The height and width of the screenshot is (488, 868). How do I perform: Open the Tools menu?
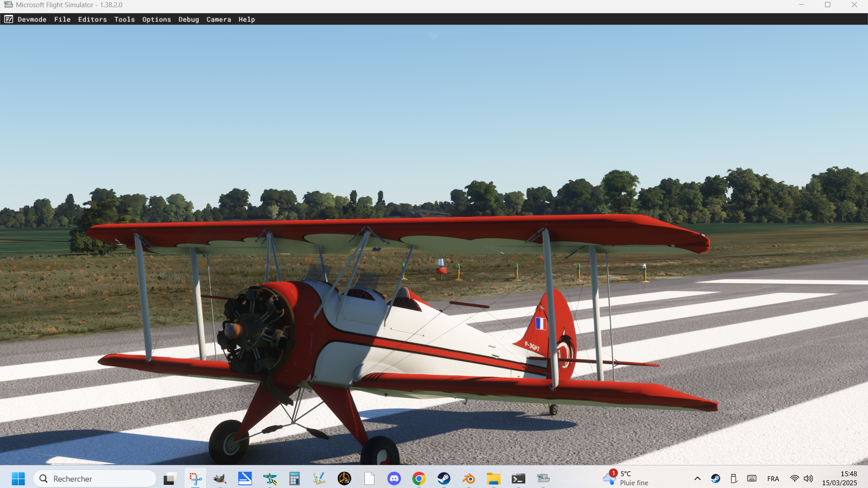[x=124, y=19]
